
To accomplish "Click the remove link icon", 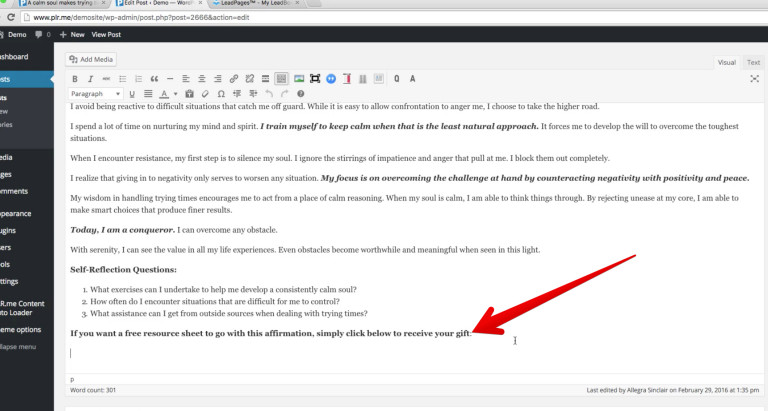I will (249, 79).
